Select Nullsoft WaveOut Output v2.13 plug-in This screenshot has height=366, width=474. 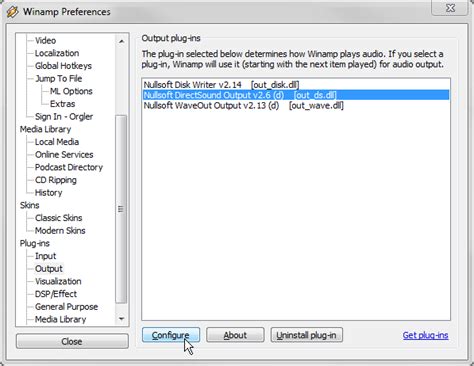[x=296, y=106]
